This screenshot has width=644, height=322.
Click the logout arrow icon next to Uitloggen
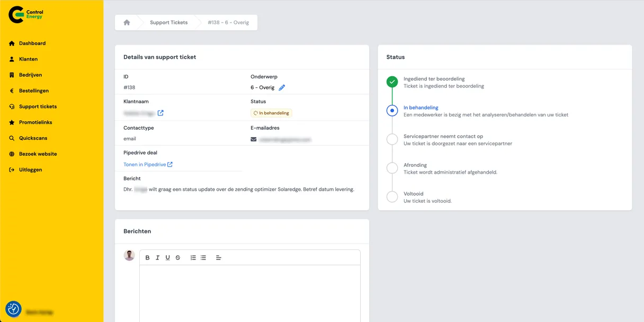click(x=12, y=170)
